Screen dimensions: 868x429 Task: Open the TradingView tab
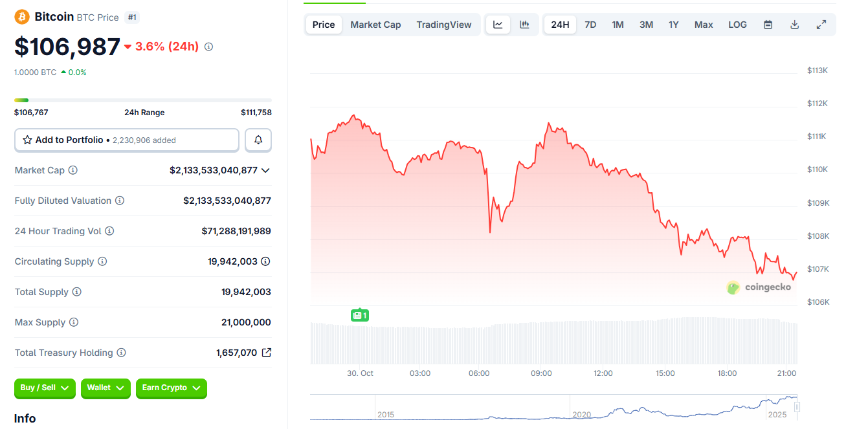[x=444, y=24]
